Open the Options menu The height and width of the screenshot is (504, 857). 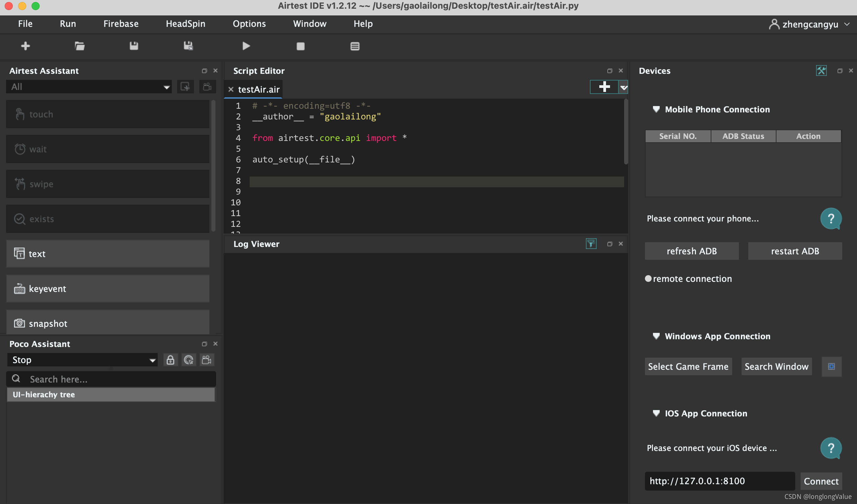(x=249, y=24)
